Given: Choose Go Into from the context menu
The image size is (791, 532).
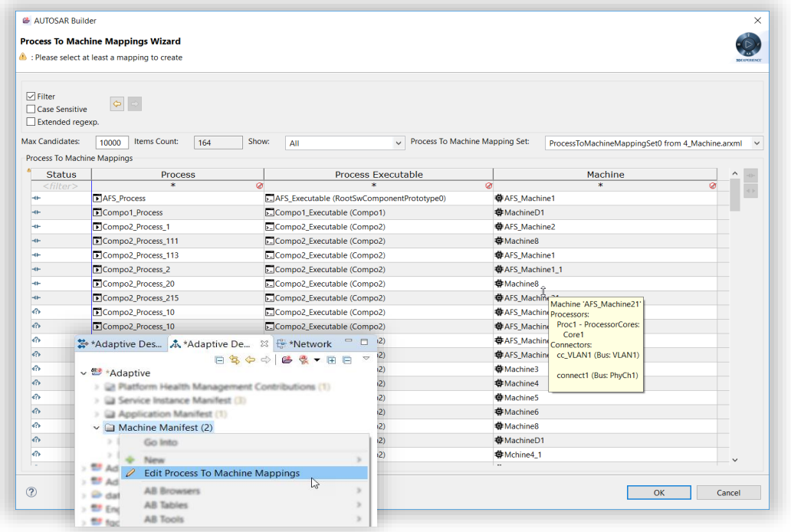Looking at the screenshot, I should pyautogui.click(x=245, y=442).
